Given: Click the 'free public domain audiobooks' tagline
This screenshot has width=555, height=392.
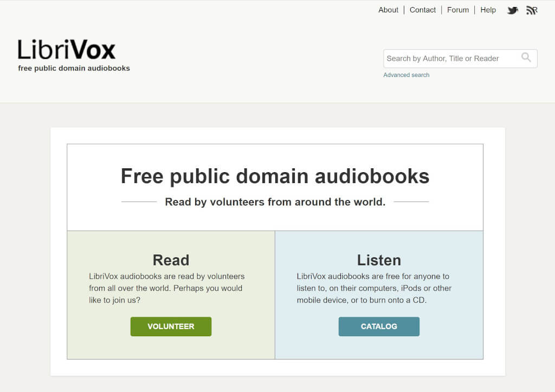Looking at the screenshot, I should coord(74,68).
